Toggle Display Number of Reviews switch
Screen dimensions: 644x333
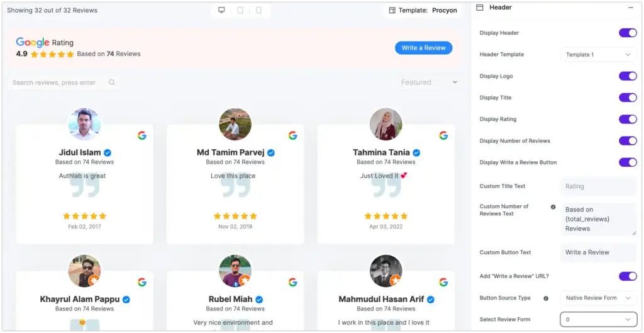coord(628,140)
